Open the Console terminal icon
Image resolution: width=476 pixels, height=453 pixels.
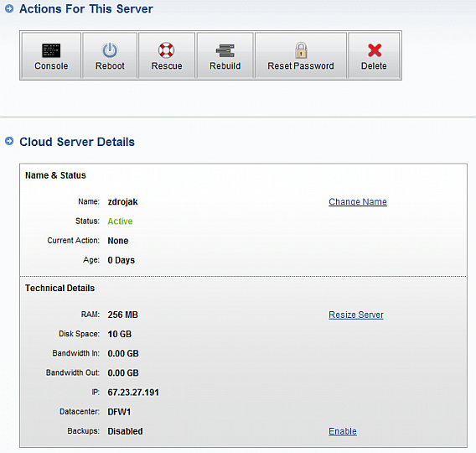pos(51,50)
